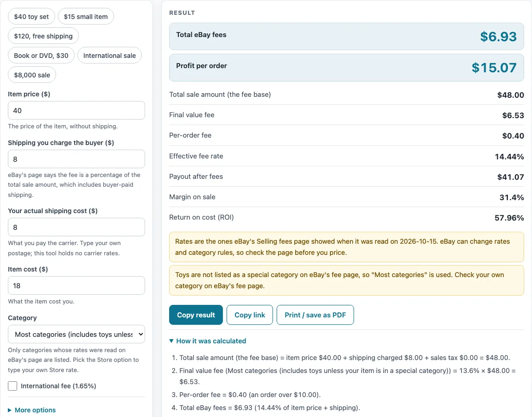This screenshot has height=417, width=532.
Task: Click the Your actual shipping cost field
Action: point(76,227)
